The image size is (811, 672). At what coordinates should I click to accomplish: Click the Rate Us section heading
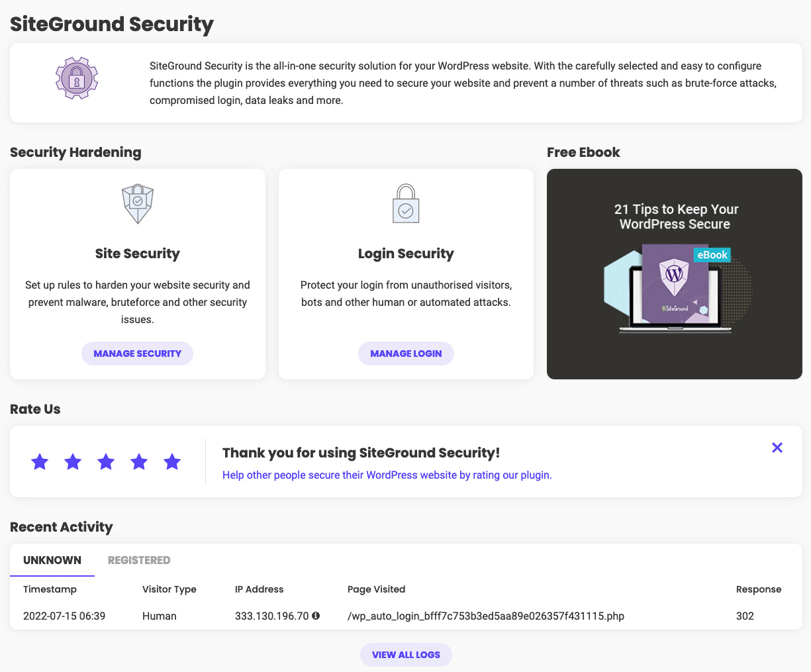coord(35,409)
